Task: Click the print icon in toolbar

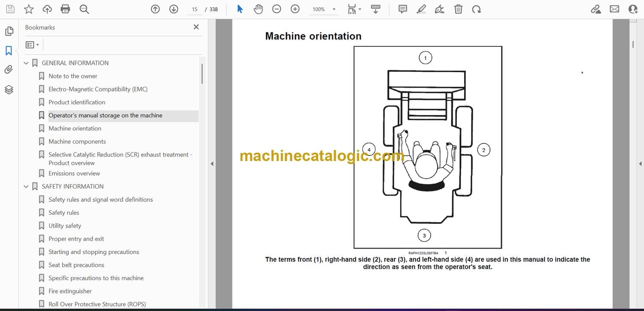Action: [x=65, y=9]
